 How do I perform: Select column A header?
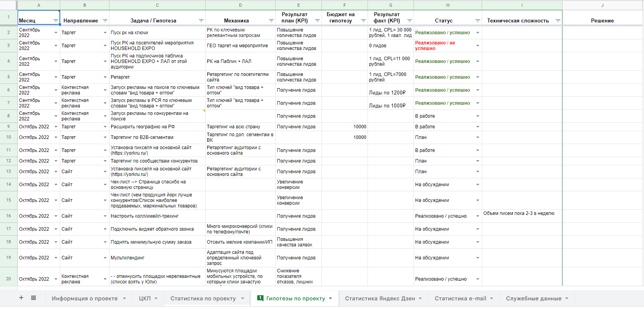[39, 5]
